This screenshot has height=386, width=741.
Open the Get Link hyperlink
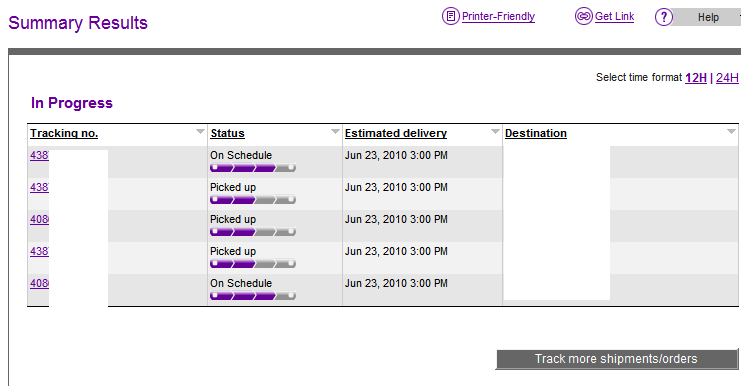614,16
